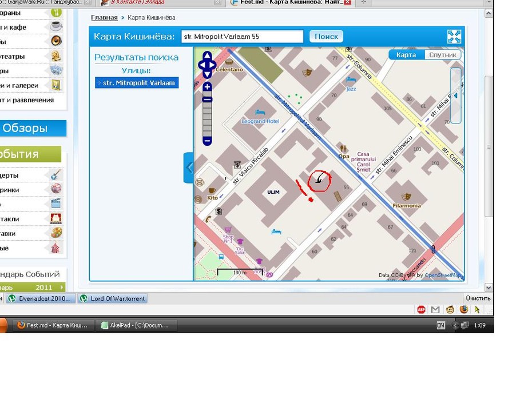Open the Lord Of War.torrent download
The width and height of the screenshot is (532, 399).
point(113,298)
